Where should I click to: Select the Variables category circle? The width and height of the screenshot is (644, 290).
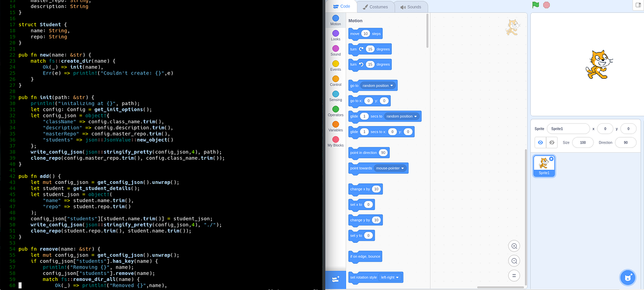click(x=335, y=124)
